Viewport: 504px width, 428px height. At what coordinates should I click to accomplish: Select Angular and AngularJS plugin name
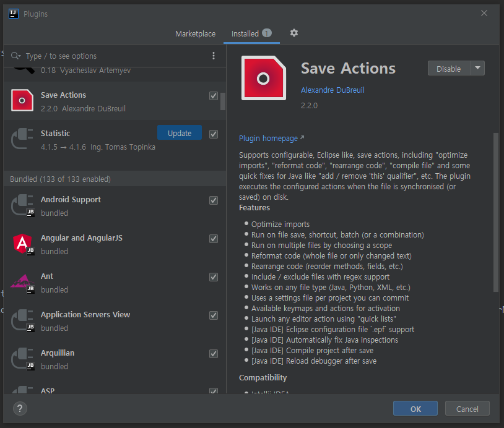point(82,238)
